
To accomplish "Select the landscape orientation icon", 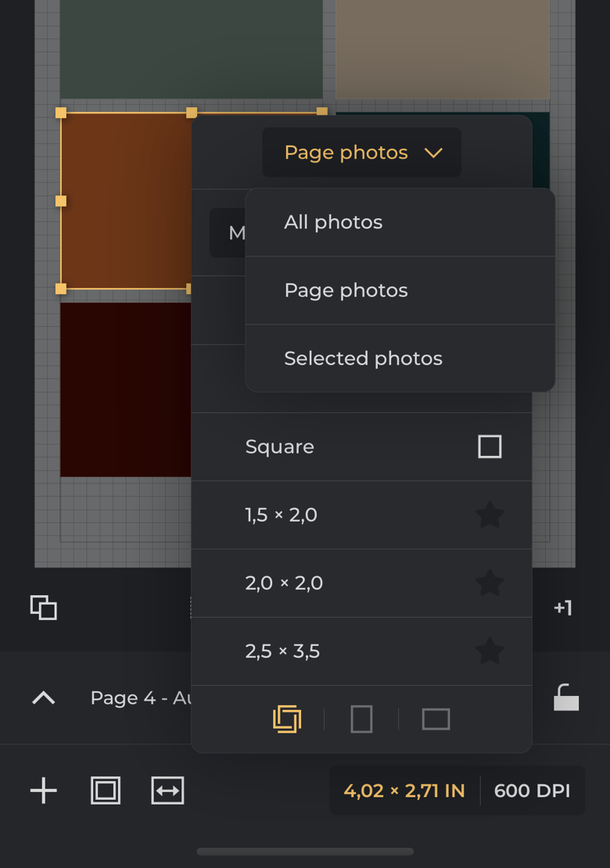I will click(x=436, y=719).
